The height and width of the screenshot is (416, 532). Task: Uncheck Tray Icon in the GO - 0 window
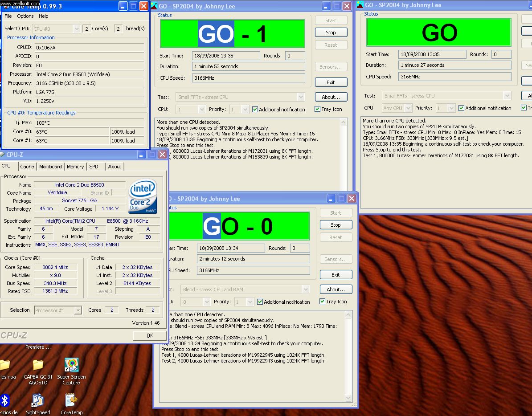coord(323,302)
